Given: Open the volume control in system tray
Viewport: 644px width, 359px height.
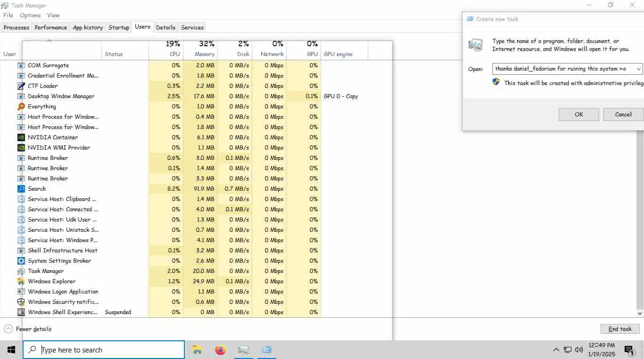Looking at the screenshot, I should click(579, 350).
